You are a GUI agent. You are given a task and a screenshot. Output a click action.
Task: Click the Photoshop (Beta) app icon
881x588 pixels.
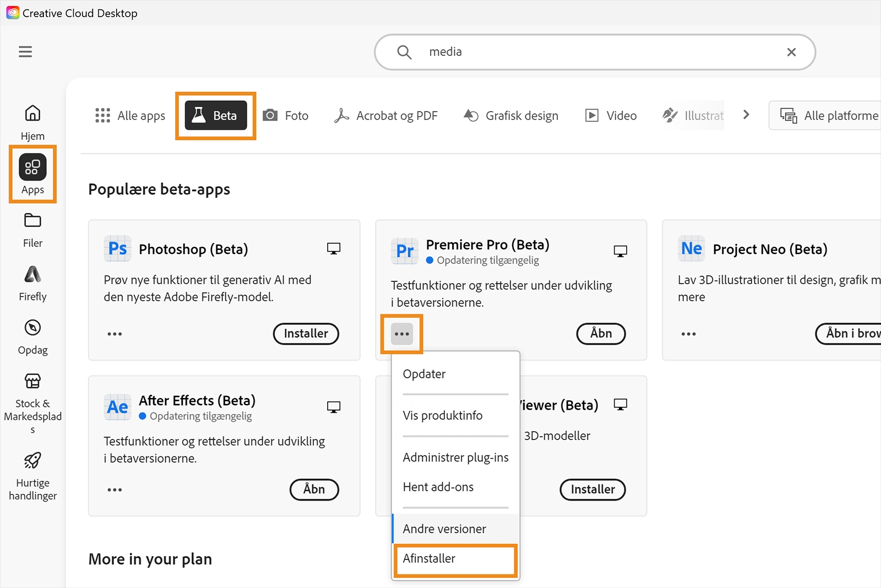click(x=117, y=249)
